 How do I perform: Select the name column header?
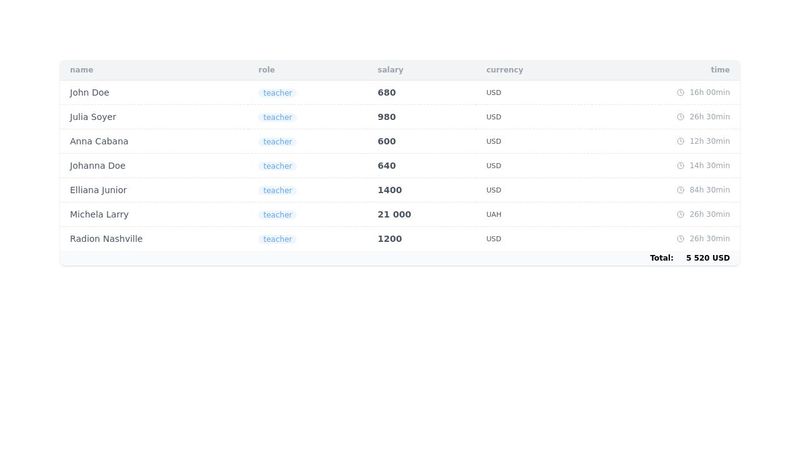point(82,70)
